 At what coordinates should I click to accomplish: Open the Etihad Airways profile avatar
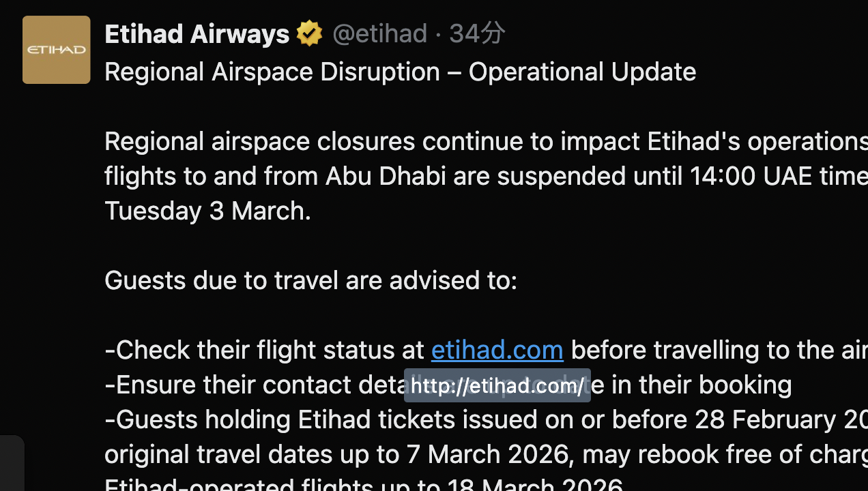click(x=57, y=50)
